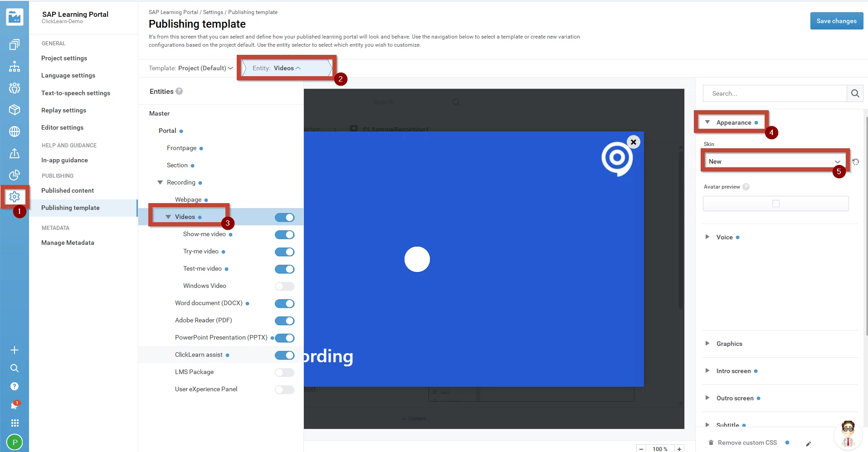The image size is (868, 452).
Task: Click the search magnifier button beside Search field
Action: (855, 93)
